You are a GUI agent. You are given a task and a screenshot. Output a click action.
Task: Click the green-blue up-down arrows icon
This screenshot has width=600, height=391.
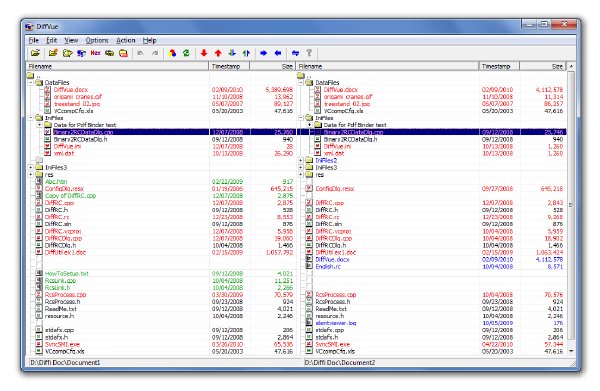click(x=246, y=53)
